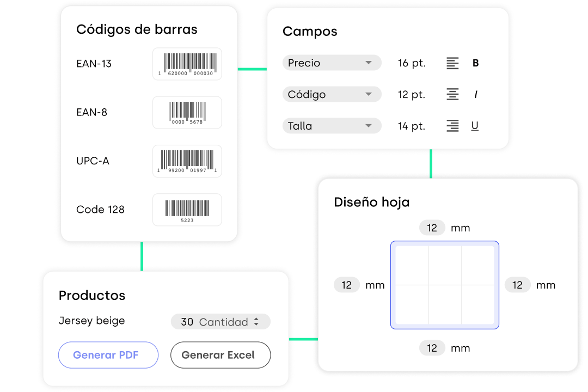This screenshot has width=588, height=392.
Task: Select the UPC-A barcode thumbnail
Action: tap(187, 161)
